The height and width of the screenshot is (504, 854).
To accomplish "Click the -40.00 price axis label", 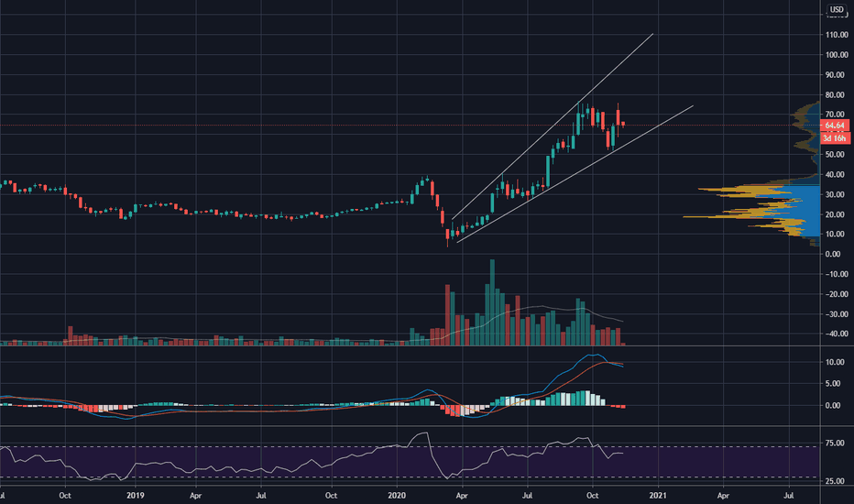I will (836, 334).
